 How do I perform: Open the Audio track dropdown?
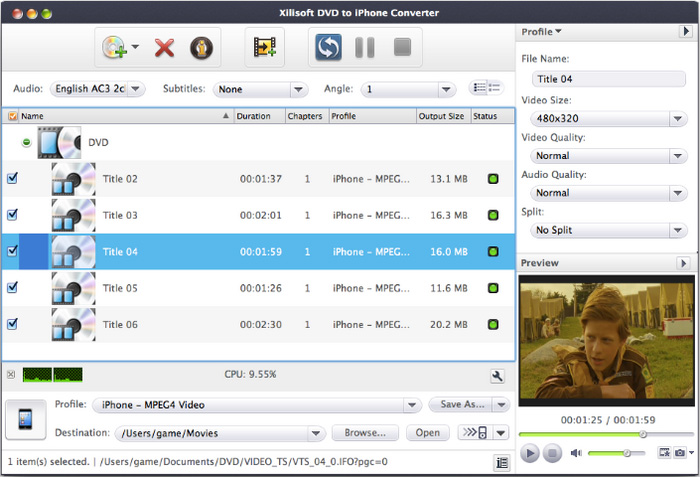tap(98, 89)
